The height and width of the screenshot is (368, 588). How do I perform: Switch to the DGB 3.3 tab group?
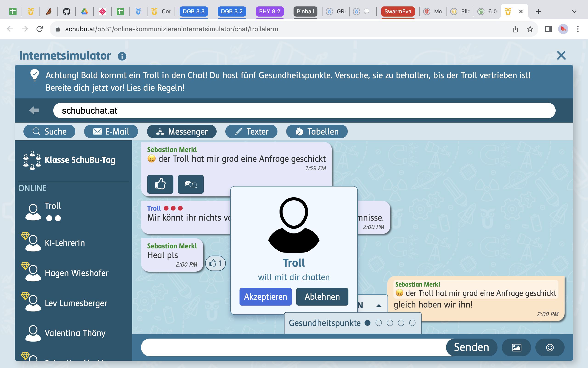tap(194, 11)
